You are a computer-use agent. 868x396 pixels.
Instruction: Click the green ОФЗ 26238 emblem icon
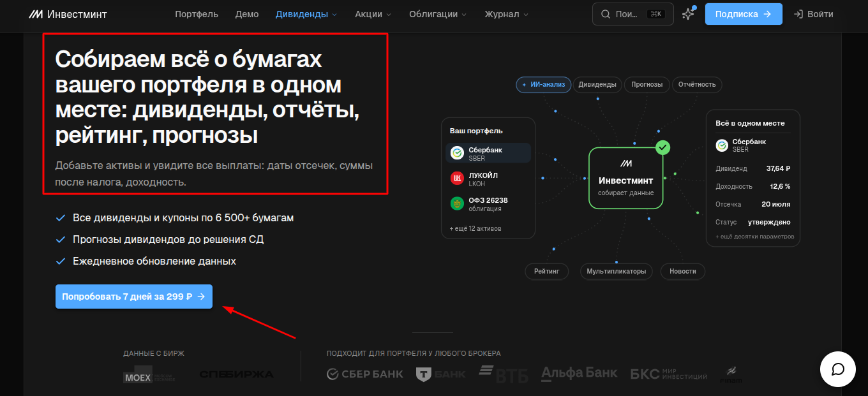(457, 204)
